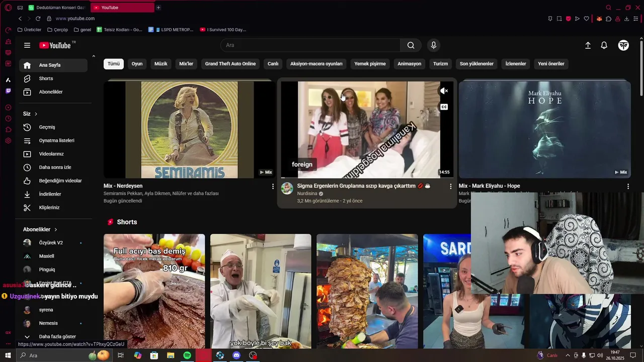Open Özyürek V2 subscription channel
Viewport: 644px width, 362px height.
pos(53,243)
